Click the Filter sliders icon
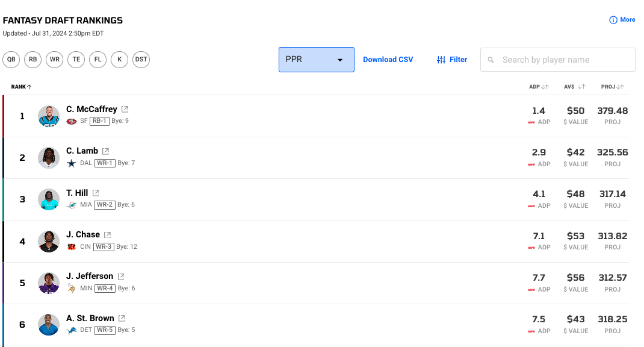The height and width of the screenshot is (347, 644). [x=441, y=60]
